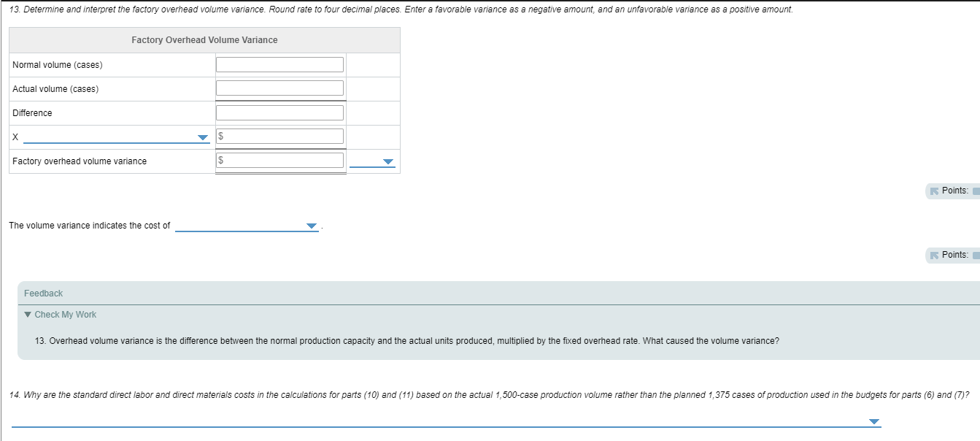Click the question 13 feedback explanation text

[407, 340]
